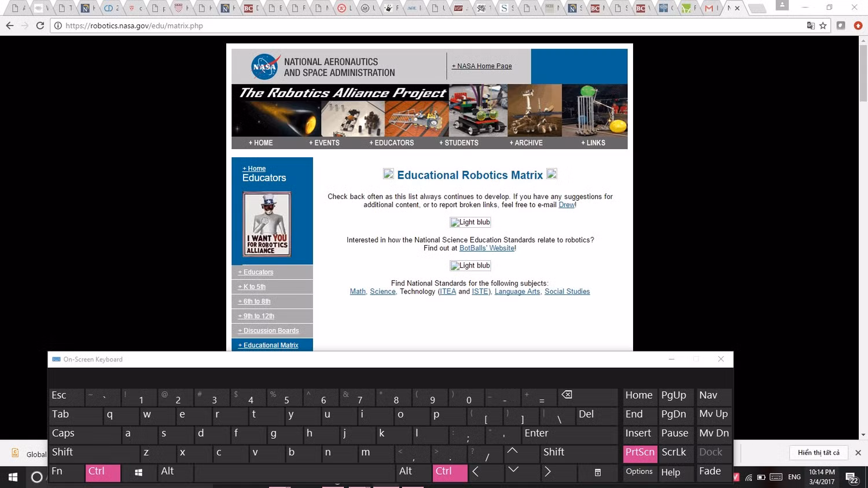This screenshot has width=868, height=488.
Task: Click the Fade key on keyboard
Action: (713, 472)
